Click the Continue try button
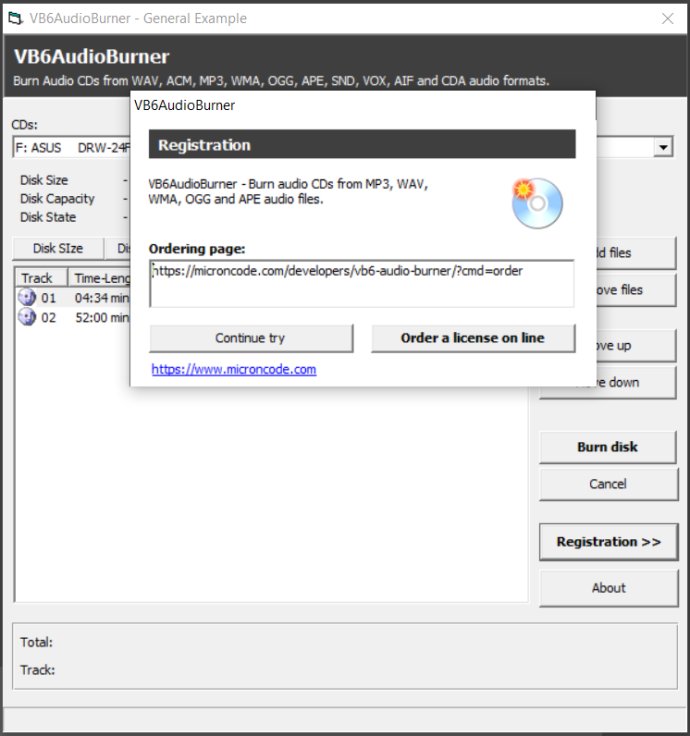The image size is (690, 736). (x=251, y=338)
